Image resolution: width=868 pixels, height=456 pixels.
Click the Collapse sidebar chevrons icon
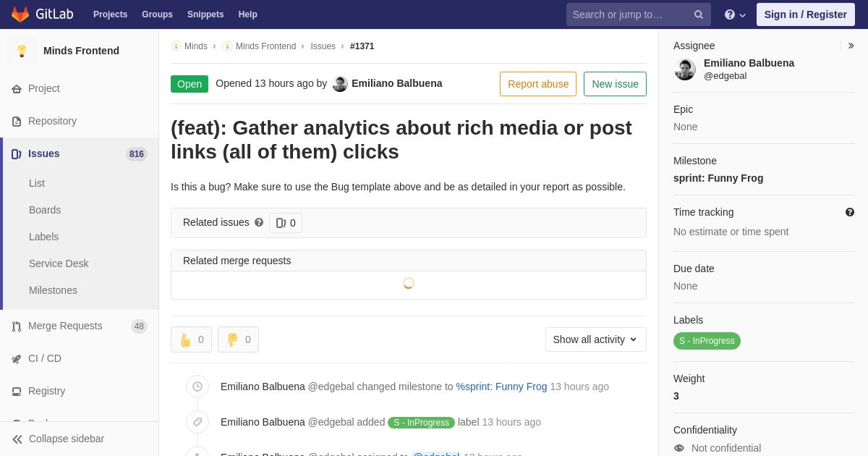tap(17, 439)
